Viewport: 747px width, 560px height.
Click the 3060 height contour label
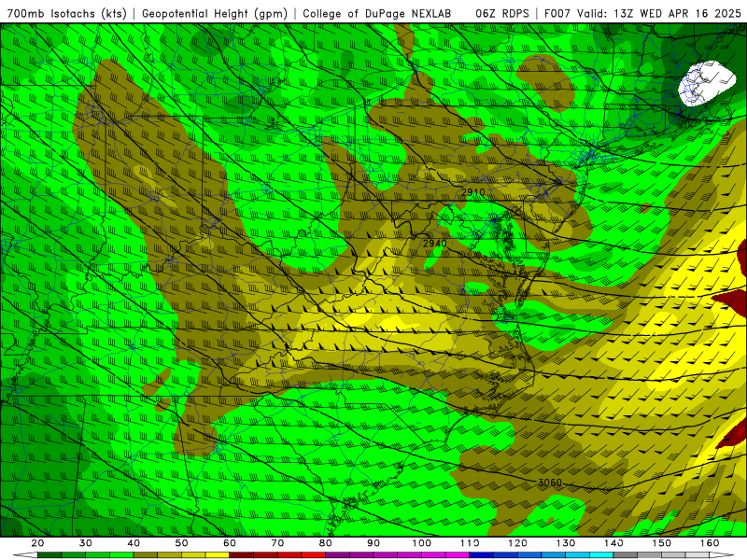[x=550, y=483]
